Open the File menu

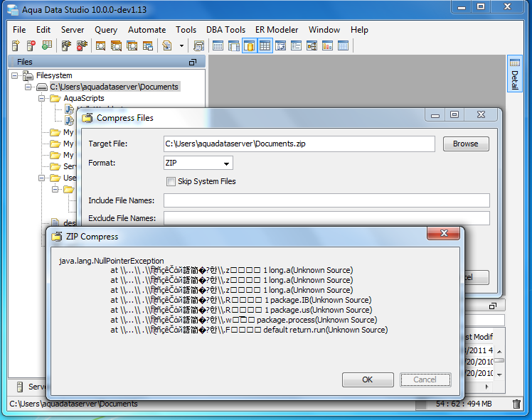19,30
